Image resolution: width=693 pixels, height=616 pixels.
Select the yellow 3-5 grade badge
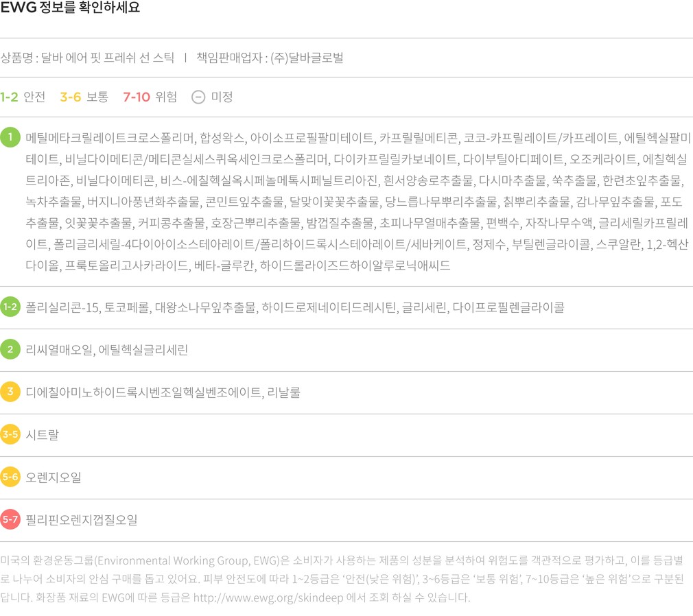(x=10, y=435)
